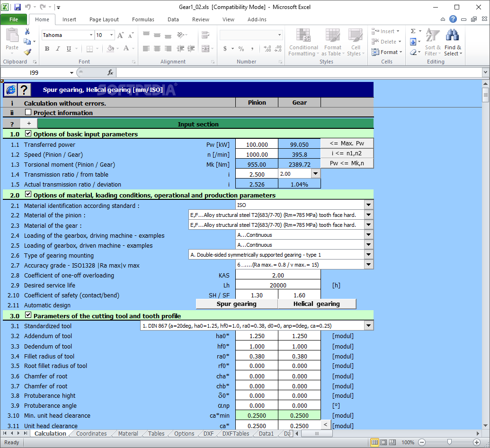Click the Fill Color bucket icon
Screen dimensions: 490x448
coord(110,48)
